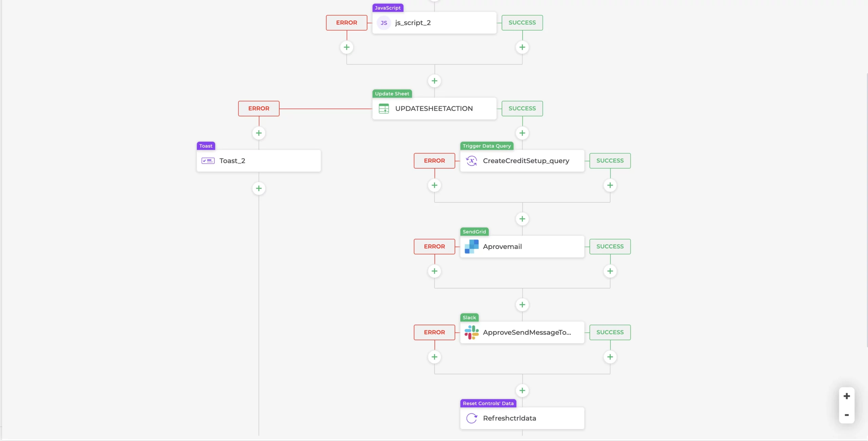Click the CreateCreditSetup_query trigger icon
This screenshot has width=868, height=441.
pos(471,161)
